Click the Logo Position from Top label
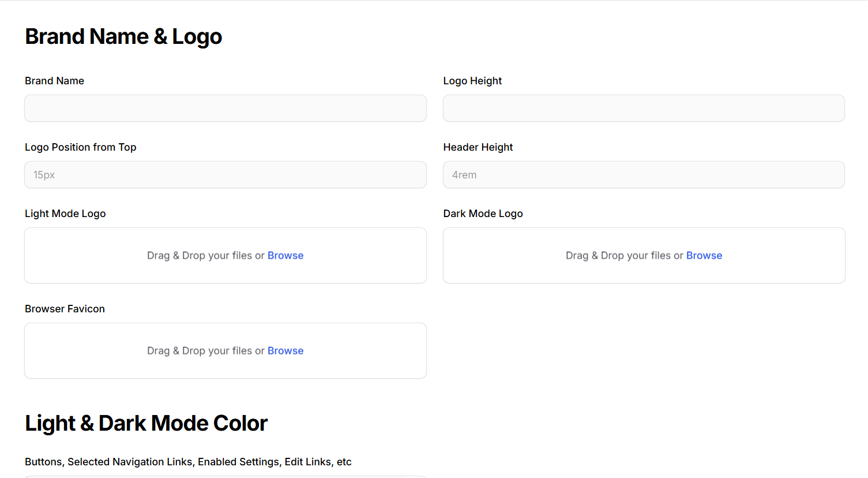 click(x=80, y=147)
